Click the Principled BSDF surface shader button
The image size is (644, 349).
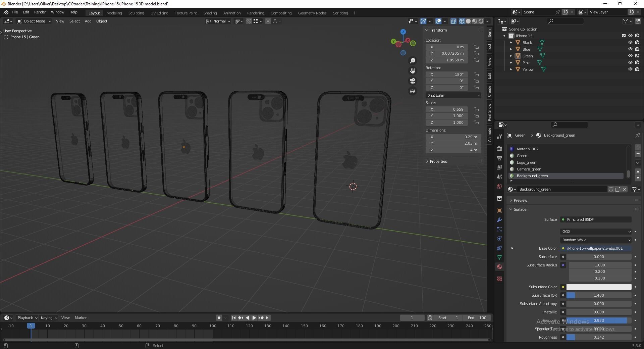(x=596, y=219)
